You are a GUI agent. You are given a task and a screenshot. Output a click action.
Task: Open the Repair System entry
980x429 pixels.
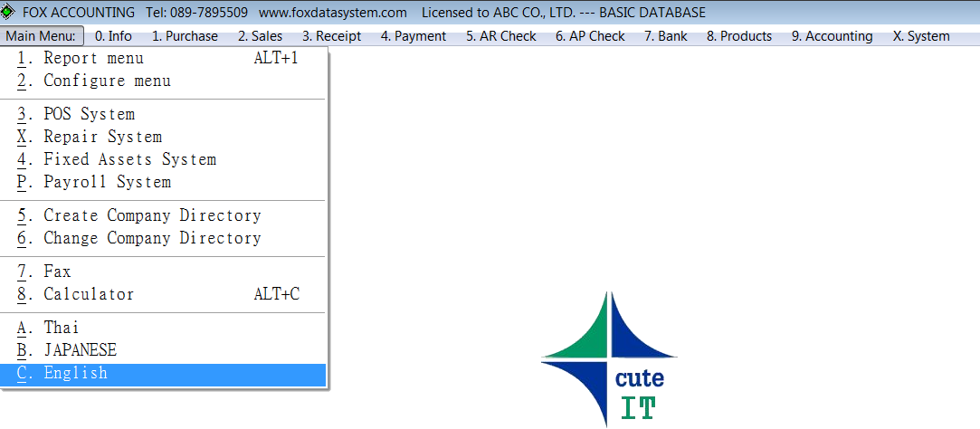163,137
